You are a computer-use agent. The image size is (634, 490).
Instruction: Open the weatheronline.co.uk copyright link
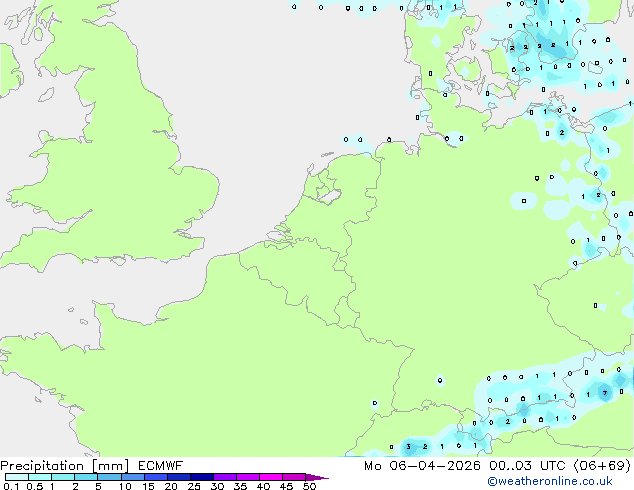tap(550, 481)
